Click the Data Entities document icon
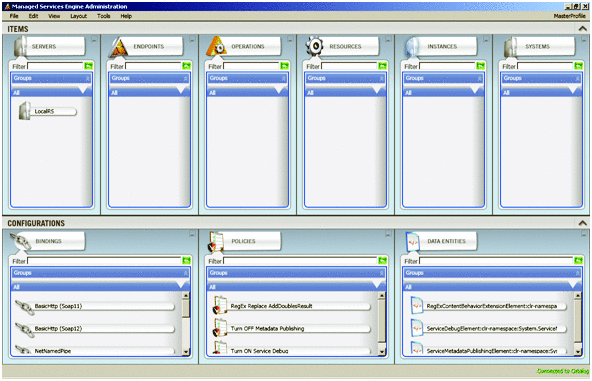This screenshot has width=592, height=381. pyautogui.click(x=412, y=242)
